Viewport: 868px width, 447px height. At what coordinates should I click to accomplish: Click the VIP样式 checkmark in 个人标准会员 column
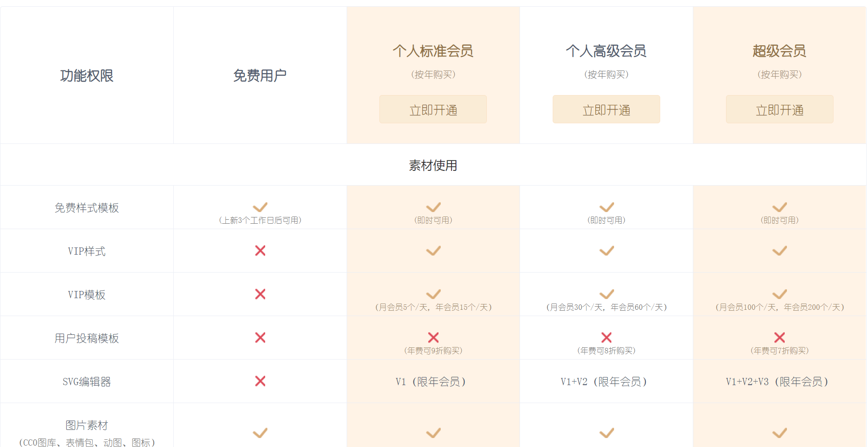click(434, 251)
